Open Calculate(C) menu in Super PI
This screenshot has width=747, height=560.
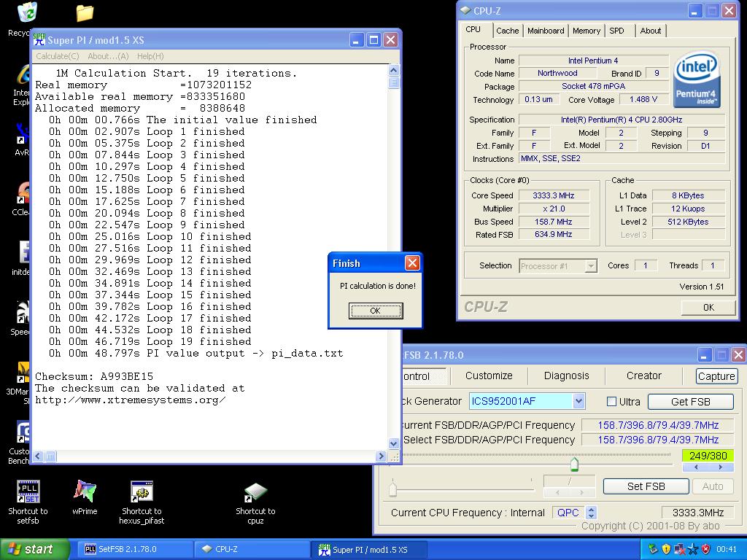tap(58, 56)
